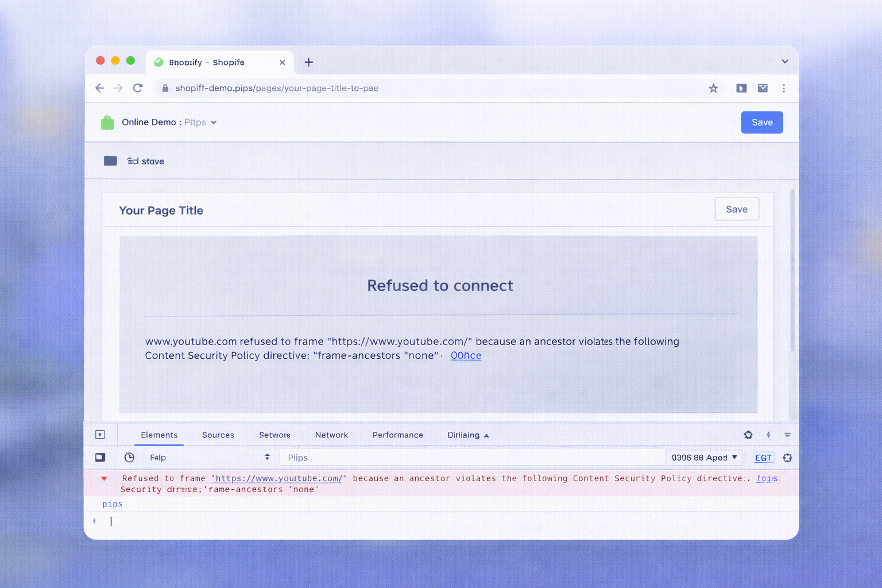Open the DevTools settings gear icon
Viewport: 882px width, 588px height.
748,435
